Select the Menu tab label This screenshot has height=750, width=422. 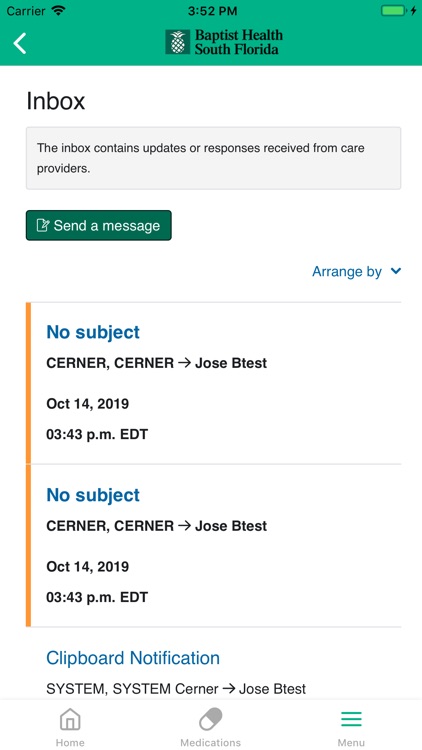351,742
